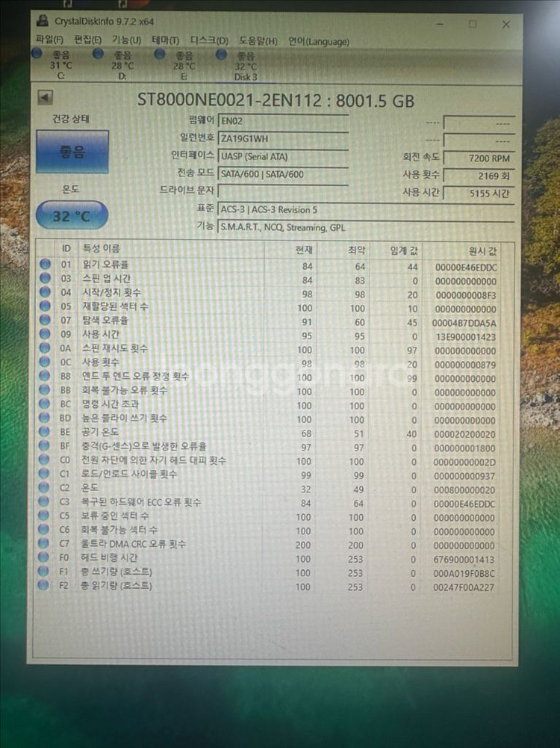Click the interface field UASP (Serial ATA)

point(283,156)
